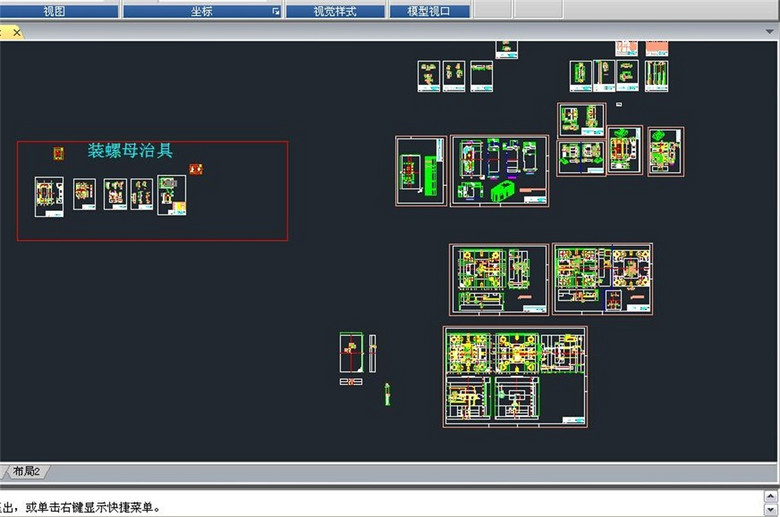Click the 坐标 panel title
Screen dimensions: 780x517
click(200, 11)
